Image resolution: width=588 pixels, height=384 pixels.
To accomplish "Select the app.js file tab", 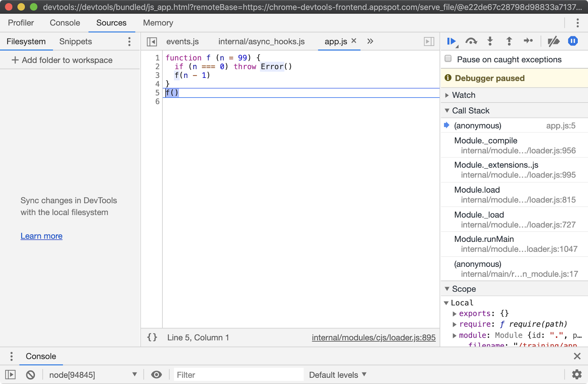I will coord(336,42).
